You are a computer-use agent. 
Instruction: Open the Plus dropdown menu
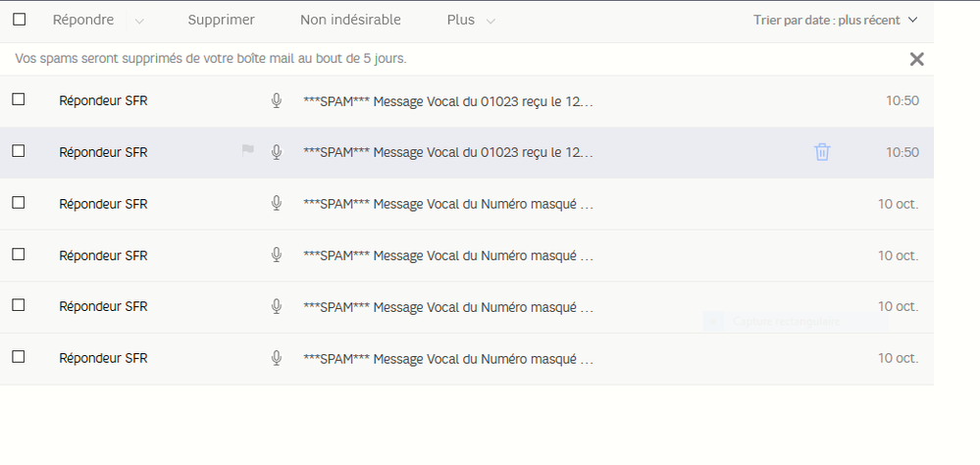[471, 21]
